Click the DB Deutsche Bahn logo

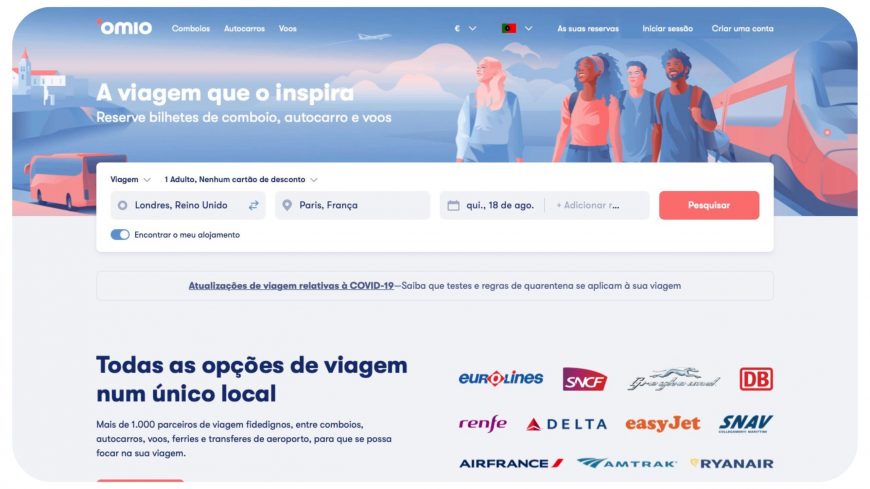point(756,379)
